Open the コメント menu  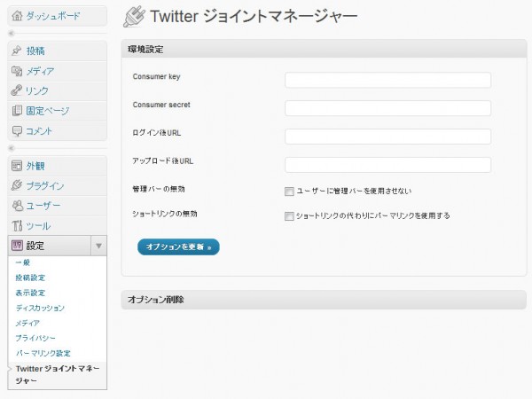click(x=39, y=131)
